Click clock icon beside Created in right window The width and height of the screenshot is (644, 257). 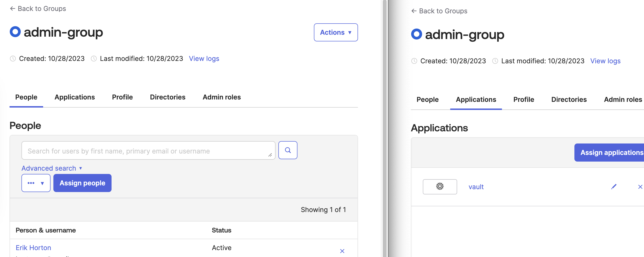tap(414, 61)
